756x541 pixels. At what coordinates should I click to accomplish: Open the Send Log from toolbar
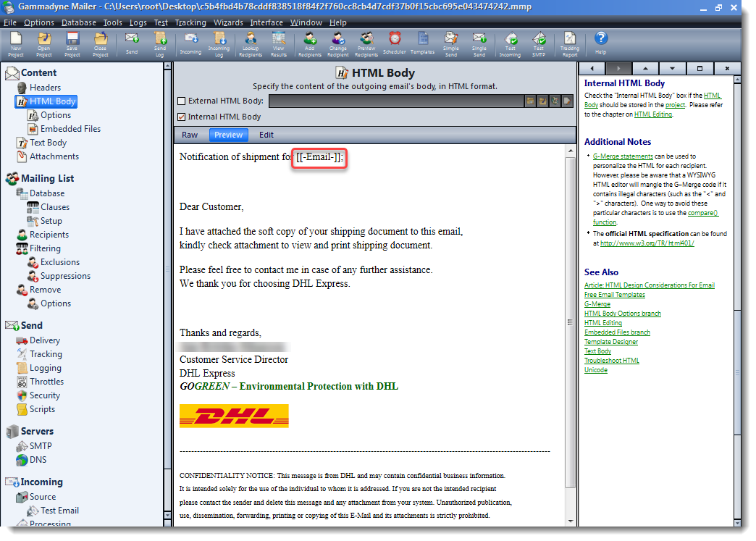click(159, 44)
